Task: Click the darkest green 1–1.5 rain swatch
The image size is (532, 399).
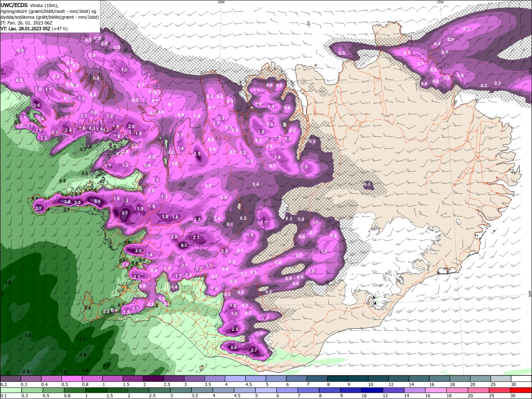Action: (x=96, y=390)
